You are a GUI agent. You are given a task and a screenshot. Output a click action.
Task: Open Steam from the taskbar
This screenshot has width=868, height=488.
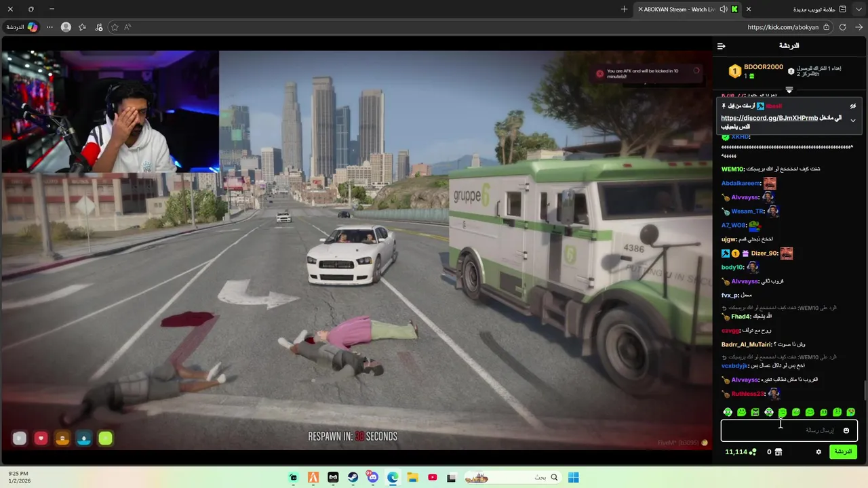[353, 477]
